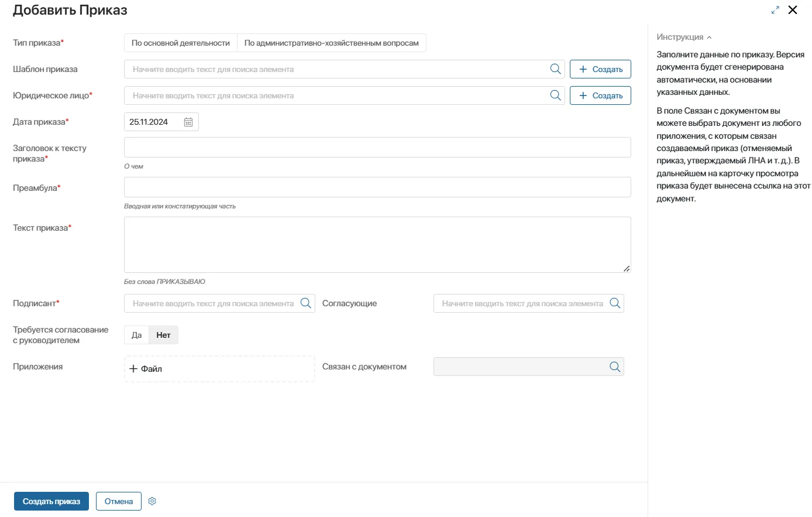The width and height of the screenshot is (812, 517).
Task: Click Создать приказ button
Action: click(51, 501)
